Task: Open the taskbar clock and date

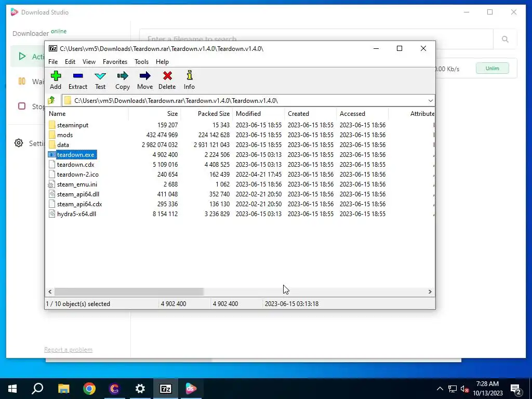Action: (x=487, y=389)
